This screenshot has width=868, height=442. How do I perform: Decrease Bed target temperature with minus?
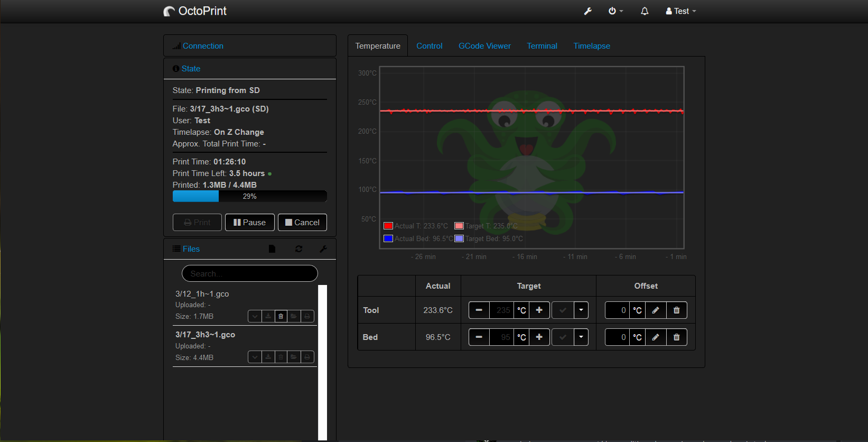coord(479,337)
